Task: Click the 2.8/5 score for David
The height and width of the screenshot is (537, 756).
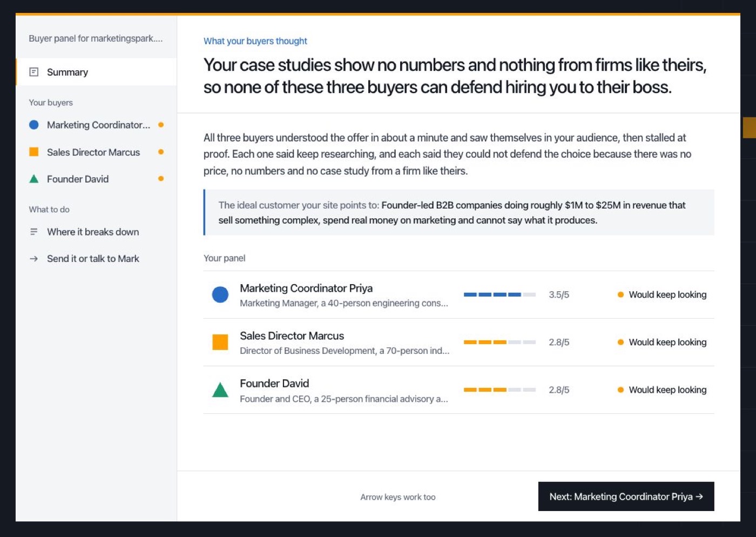Action: 559,390
